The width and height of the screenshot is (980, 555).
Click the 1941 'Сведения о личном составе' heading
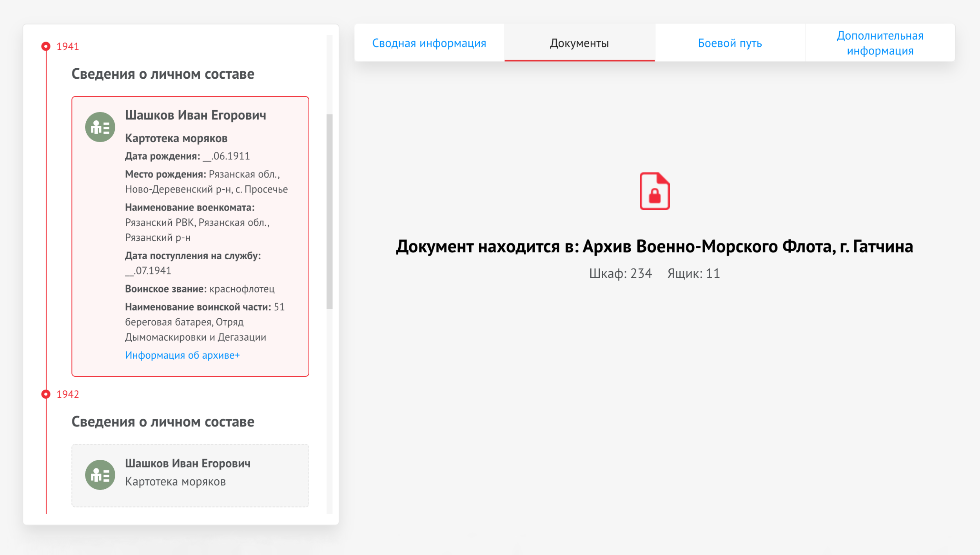(163, 74)
